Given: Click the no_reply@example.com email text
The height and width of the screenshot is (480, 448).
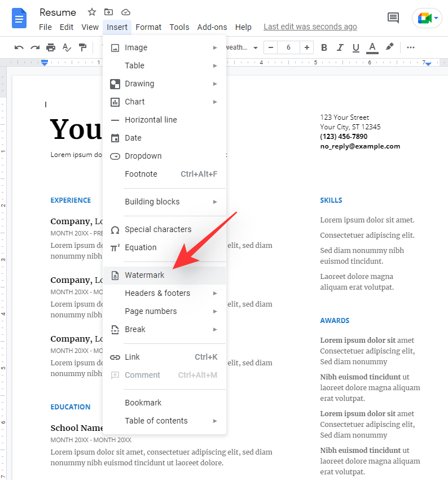Looking at the screenshot, I should pos(360,146).
